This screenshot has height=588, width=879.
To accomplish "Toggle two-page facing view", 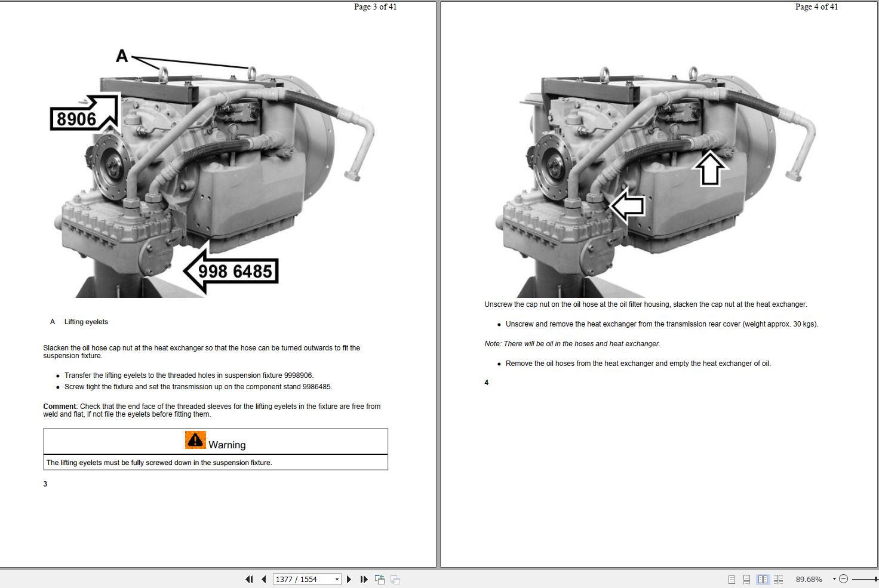I will click(x=763, y=579).
